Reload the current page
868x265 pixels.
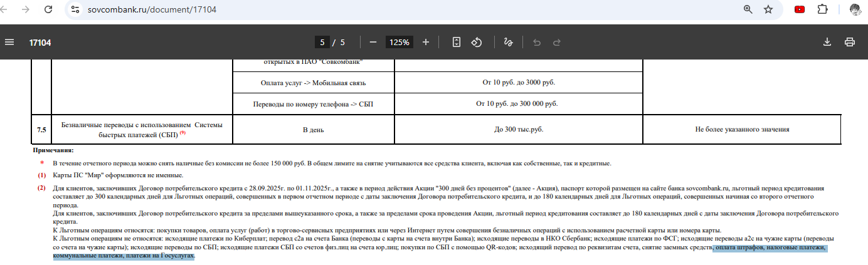tap(47, 9)
